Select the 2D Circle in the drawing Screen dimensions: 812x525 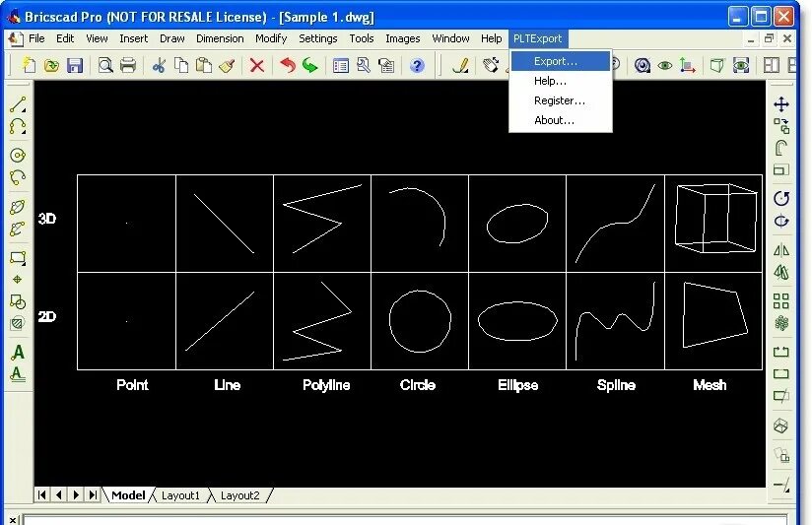[420, 321]
